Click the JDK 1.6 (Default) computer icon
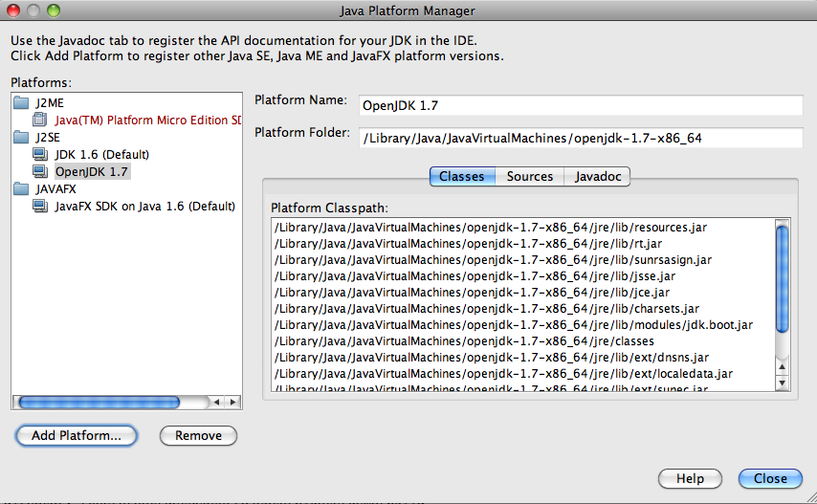817x504 pixels. coord(40,154)
